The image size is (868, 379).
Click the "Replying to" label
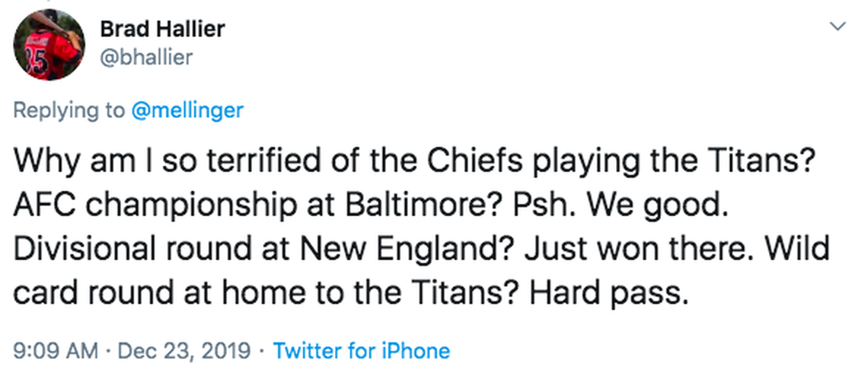[69, 110]
